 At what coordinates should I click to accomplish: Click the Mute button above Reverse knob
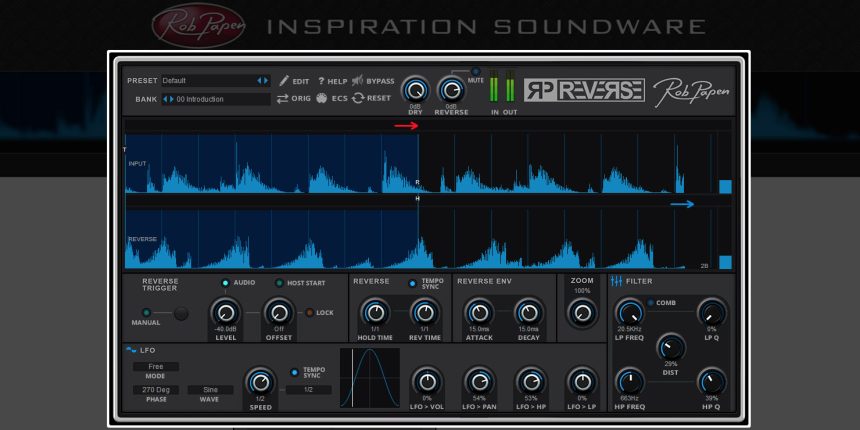pos(475,72)
